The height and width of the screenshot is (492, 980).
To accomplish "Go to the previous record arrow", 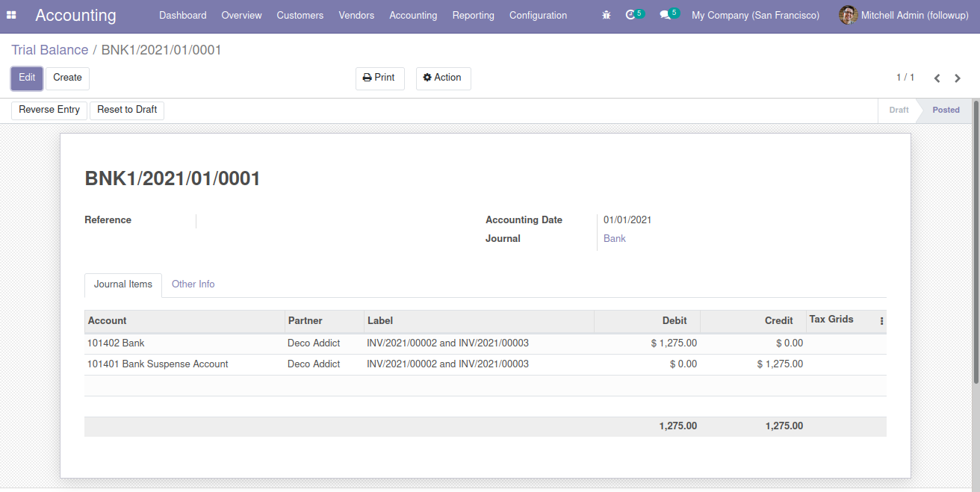I will [937, 78].
